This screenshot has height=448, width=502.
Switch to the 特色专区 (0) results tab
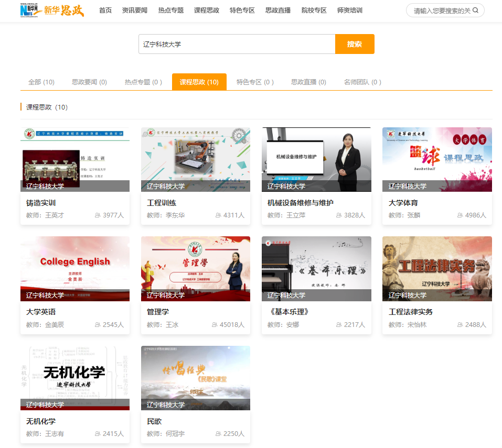[x=255, y=82]
